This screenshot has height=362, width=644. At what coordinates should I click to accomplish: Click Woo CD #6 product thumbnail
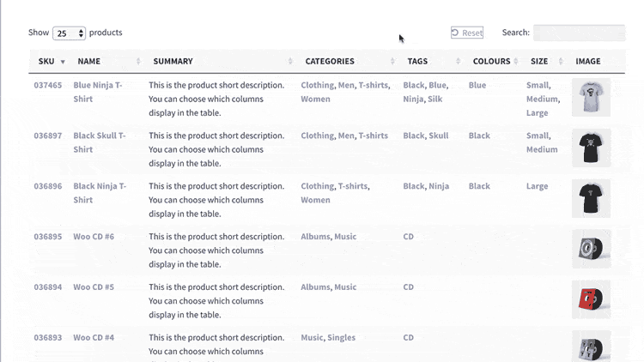pyautogui.click(x=591, y=249)
